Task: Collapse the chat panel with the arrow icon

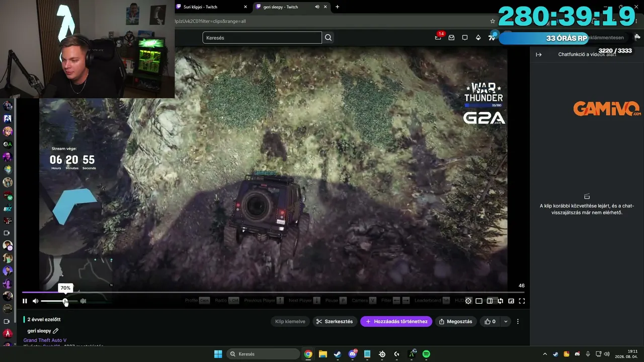Action: coord(539,54)
